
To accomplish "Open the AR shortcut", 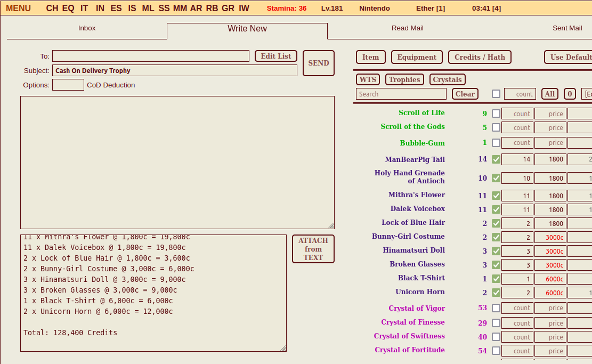I will (x=196, y=9).
